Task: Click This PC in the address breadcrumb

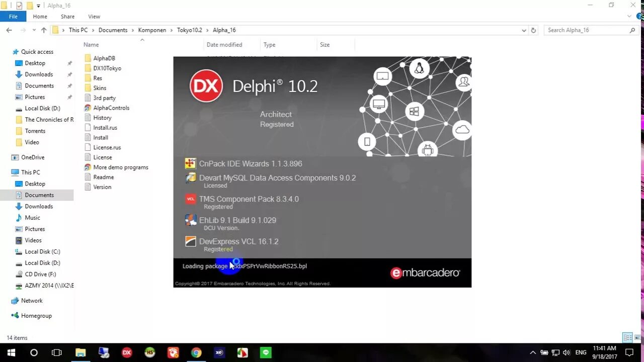Action: (78, 30)
